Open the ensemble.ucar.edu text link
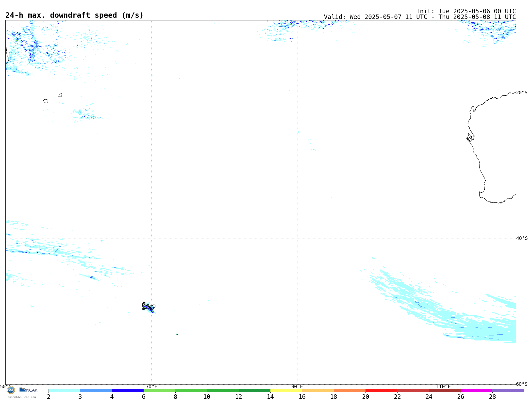 point(22,397)
